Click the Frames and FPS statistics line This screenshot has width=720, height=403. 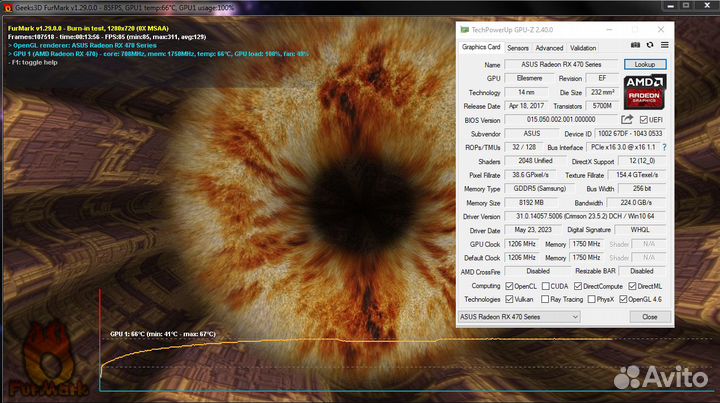107,37
